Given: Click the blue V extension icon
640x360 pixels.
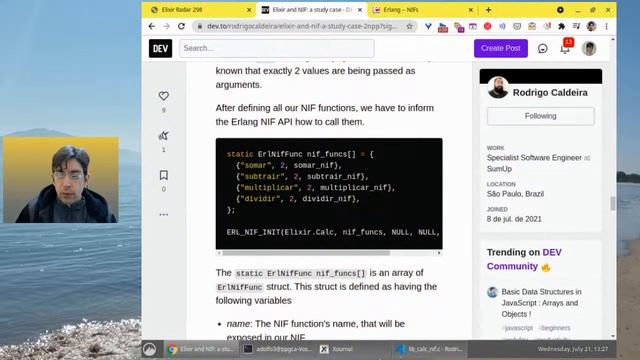Looking at the screenshot, I should point(428,26).
